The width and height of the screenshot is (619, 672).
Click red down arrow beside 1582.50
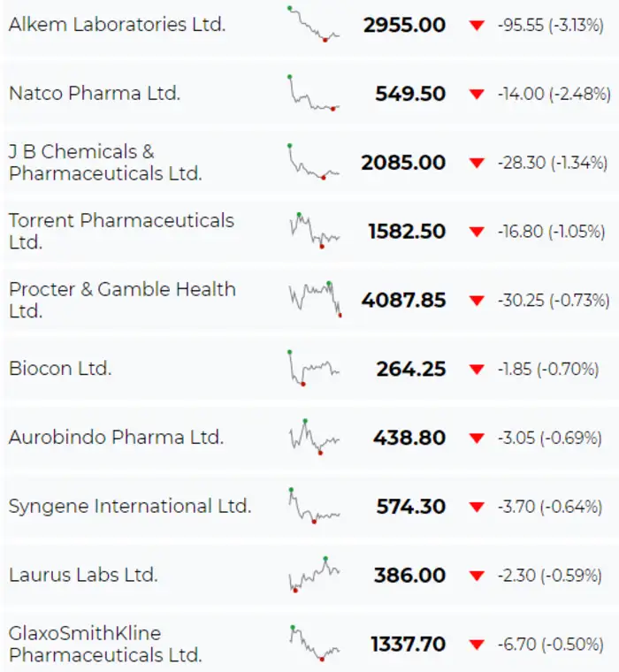[478, 232]
